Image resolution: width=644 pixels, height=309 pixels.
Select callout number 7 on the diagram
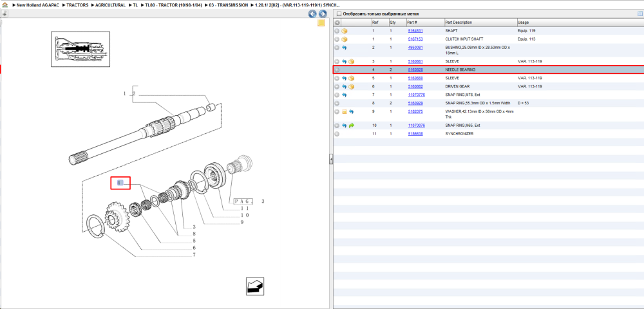click(x=194, y=255)
